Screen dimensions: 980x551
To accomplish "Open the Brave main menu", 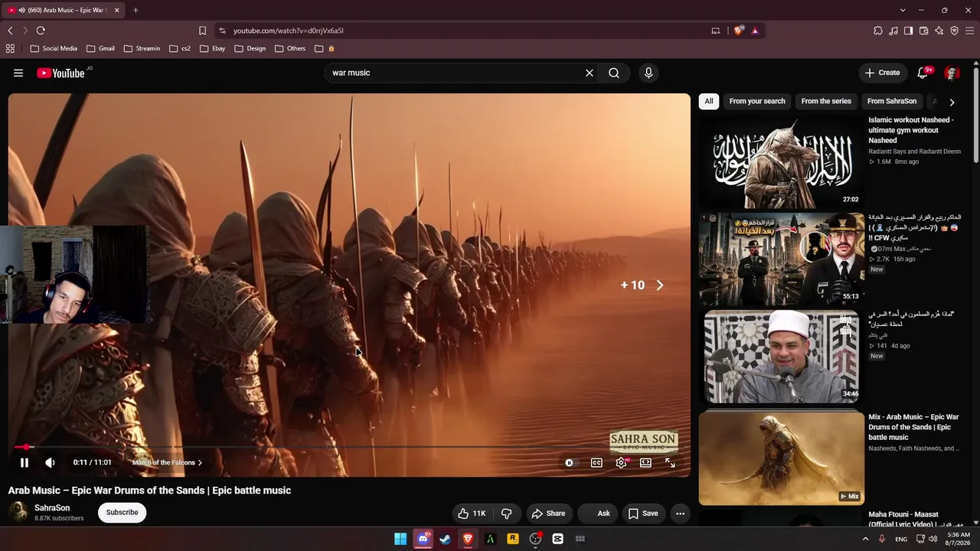I will [969, 31].
